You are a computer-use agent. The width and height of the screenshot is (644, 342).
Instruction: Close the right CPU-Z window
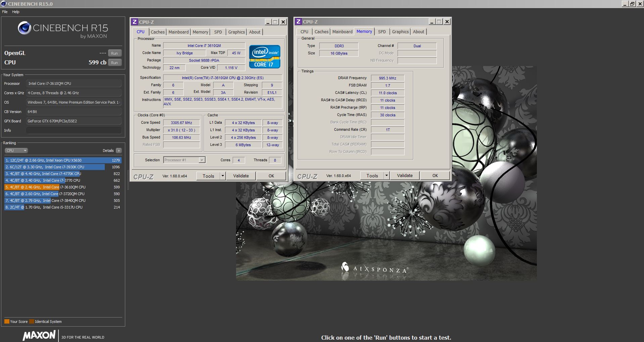pos(447,21)
